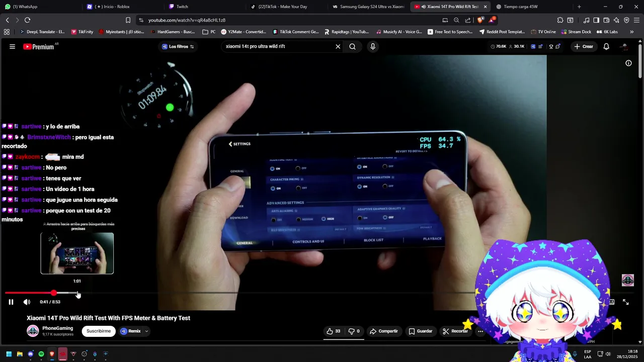Open the YouTube hamburger guide menu

[x=12, y=47]
